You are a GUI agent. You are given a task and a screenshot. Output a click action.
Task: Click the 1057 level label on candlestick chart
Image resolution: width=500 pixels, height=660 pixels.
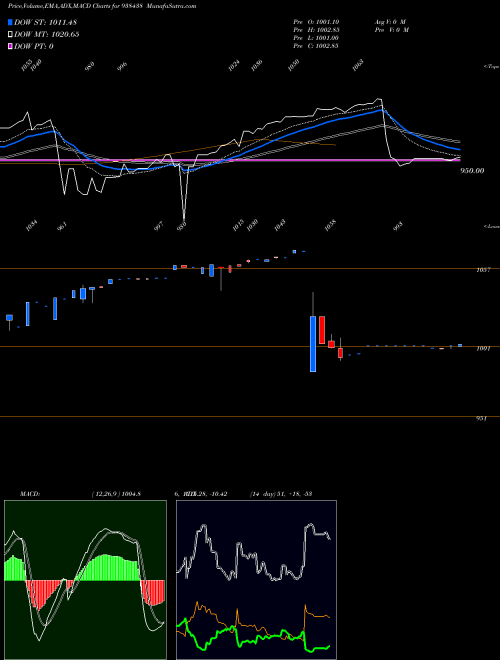pos(483,270)
